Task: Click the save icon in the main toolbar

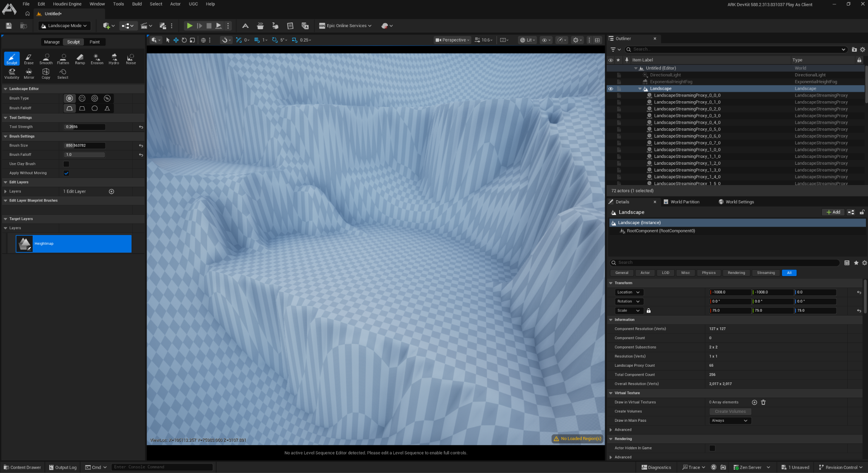Action: (8, 26)
